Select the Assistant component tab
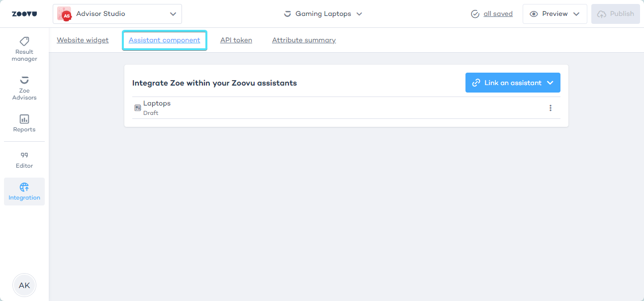This screenshot has width=644, height=301. tap(165, 40)
